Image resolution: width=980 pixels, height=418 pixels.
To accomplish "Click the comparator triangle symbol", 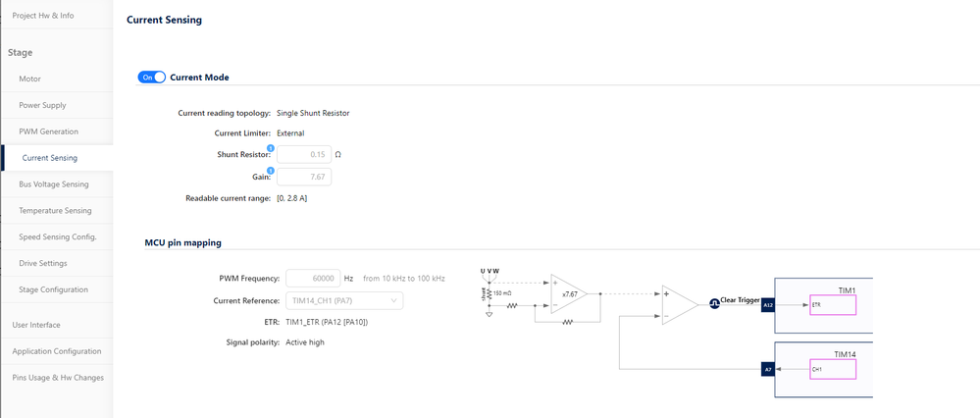I will tap(679, 304).
